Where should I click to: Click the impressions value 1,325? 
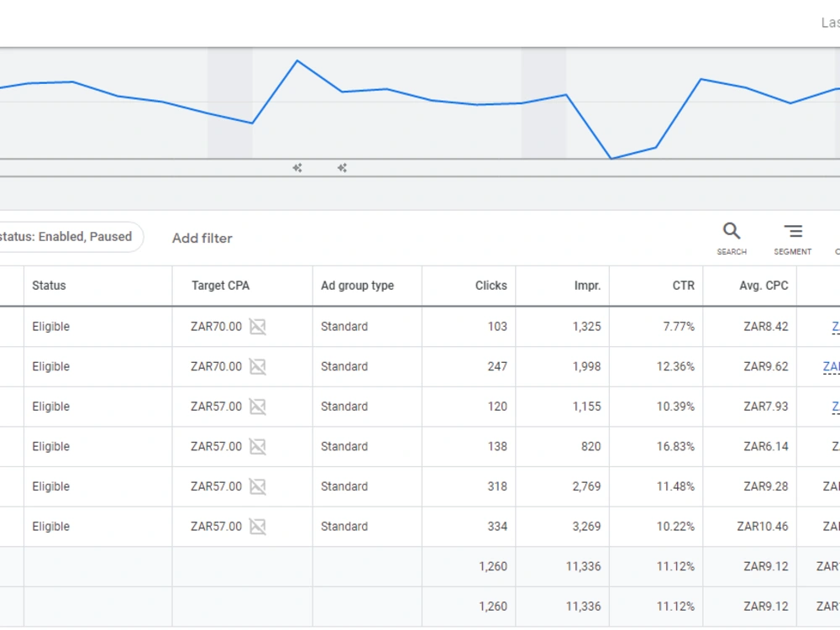pyautogui.click(x=586, y=326)
